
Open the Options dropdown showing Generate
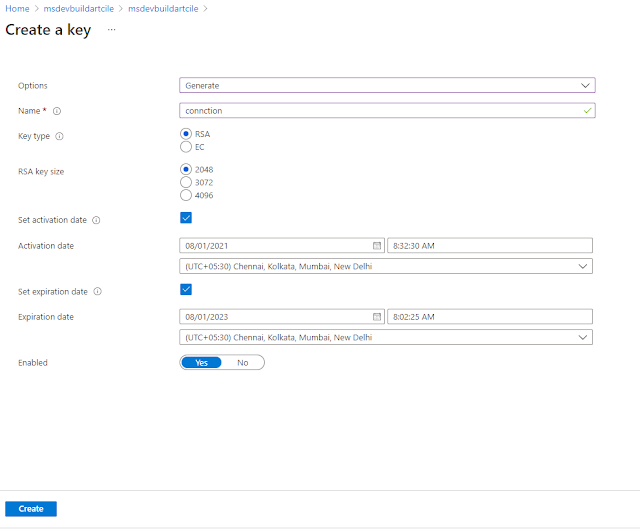(x=387, y=85)
